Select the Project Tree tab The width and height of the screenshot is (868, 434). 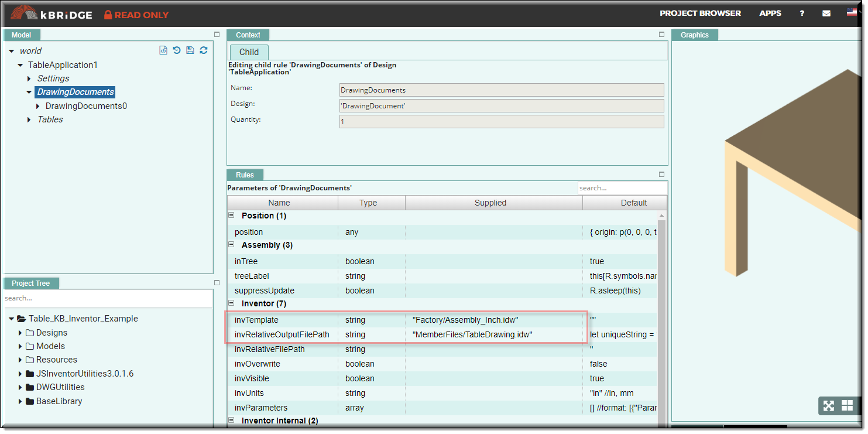tap(31, 283)
